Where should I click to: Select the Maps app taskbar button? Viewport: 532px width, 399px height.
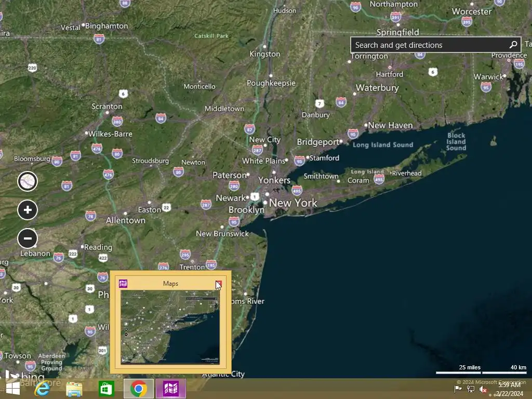click(170, 389)
